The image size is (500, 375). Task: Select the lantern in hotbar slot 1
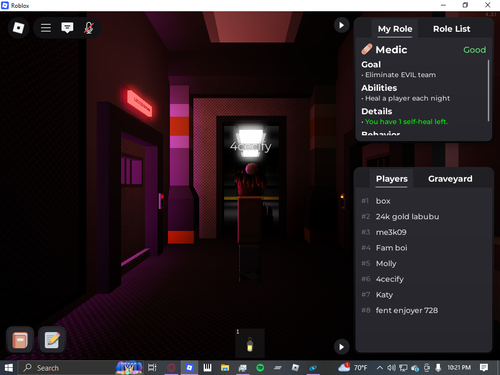(x=250, y=344)
